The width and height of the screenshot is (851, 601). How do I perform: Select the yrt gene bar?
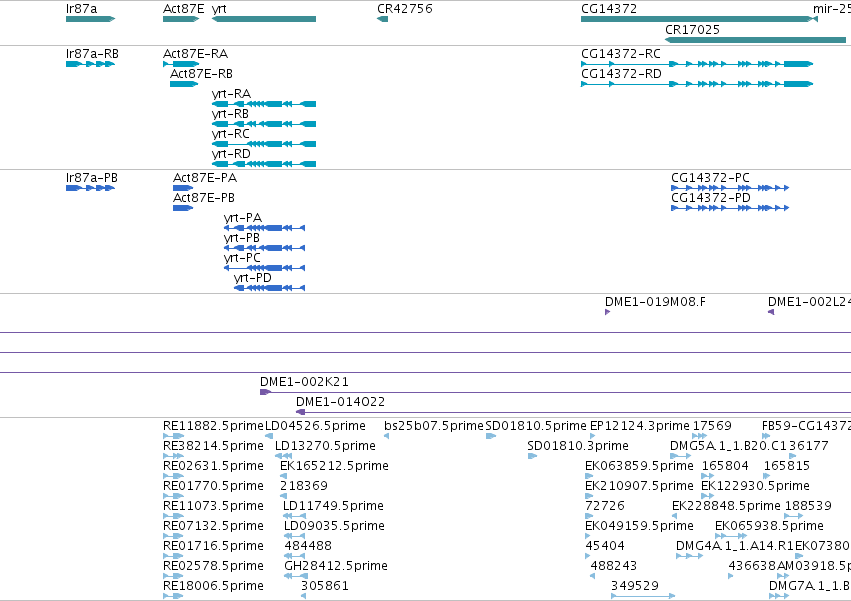[x=264, y=19]
